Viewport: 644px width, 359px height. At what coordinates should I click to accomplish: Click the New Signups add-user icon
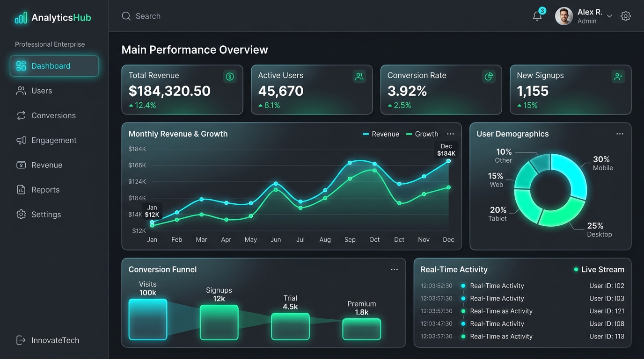tap(618, 77)
